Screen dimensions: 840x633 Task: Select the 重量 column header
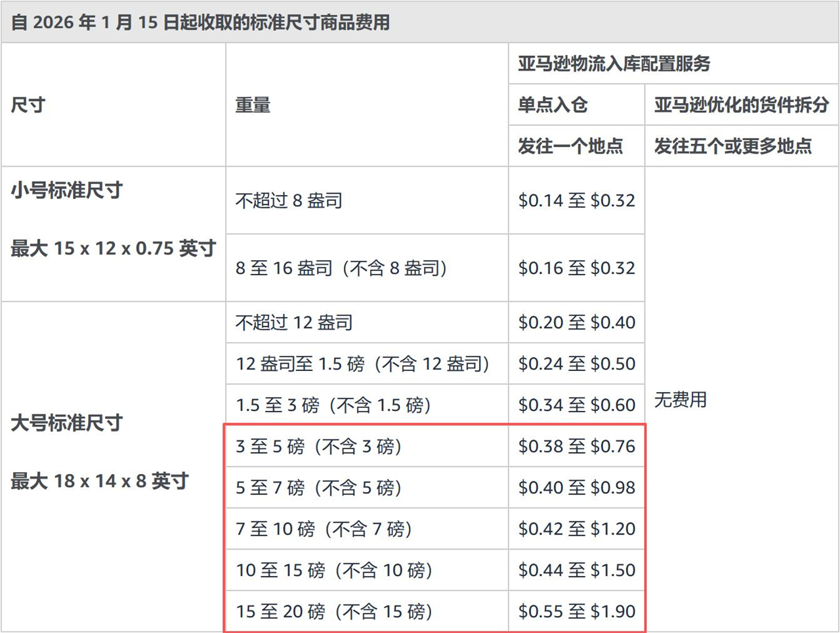(x=253, y=105)
